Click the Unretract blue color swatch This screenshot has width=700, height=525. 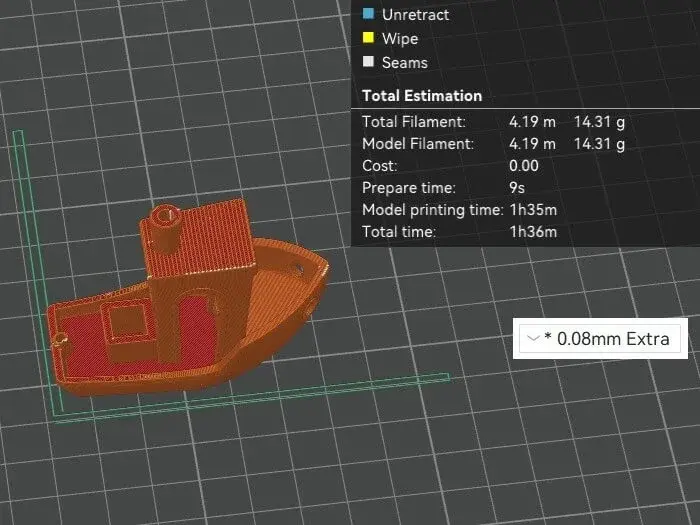[x=368, y=13]
